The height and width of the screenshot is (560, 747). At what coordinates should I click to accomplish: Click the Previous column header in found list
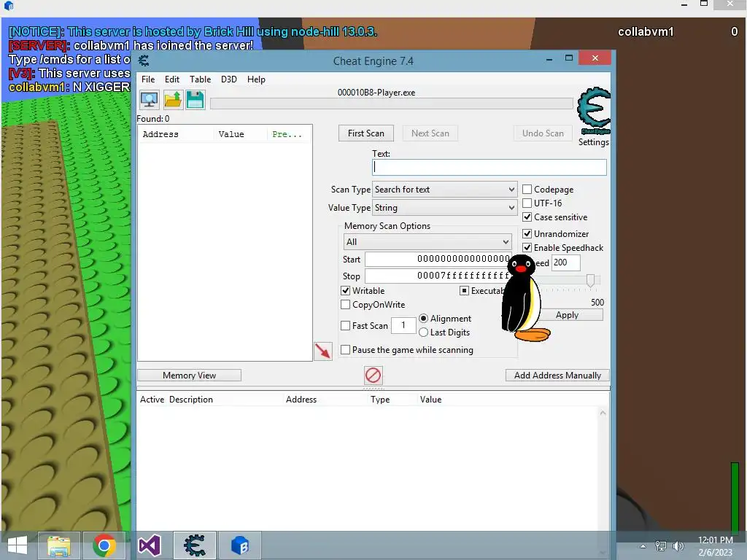point(289,134)
